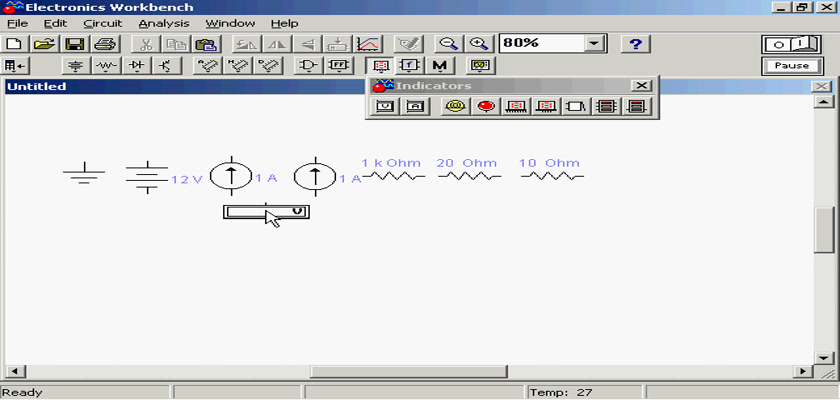This screenshot has height=400, width=840.
Task: Click the horizontal scrollbar right arrow
Action: click(x=803, y=371)
